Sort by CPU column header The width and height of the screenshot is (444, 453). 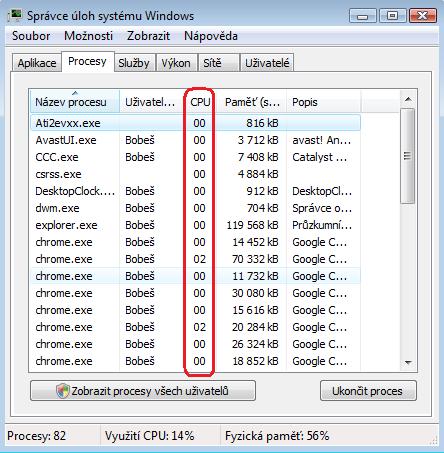click(200, 102)
